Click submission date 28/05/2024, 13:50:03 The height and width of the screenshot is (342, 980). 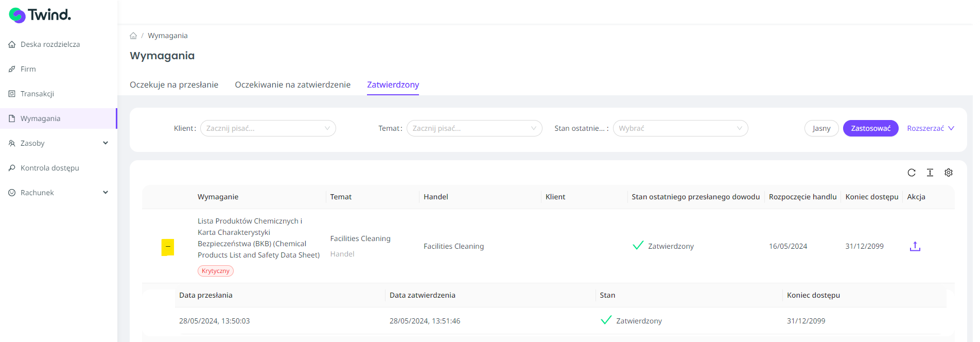point(214,321)
